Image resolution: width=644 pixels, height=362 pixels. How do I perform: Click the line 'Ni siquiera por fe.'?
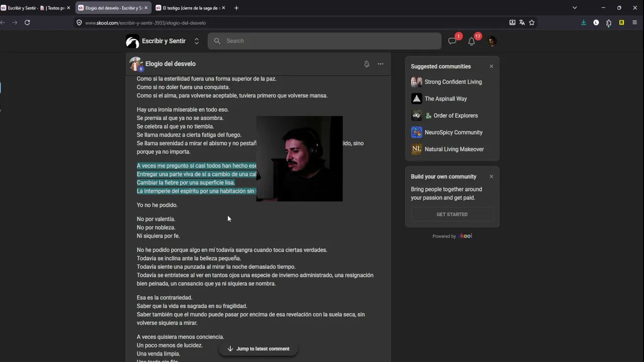tap(158, 236)
